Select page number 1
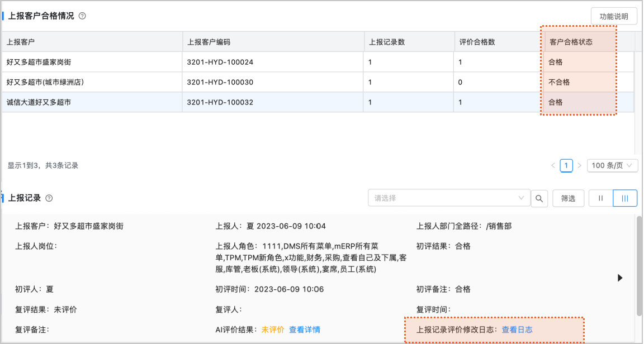The width and height of the screenshot is (644, 344). [566, 165]
